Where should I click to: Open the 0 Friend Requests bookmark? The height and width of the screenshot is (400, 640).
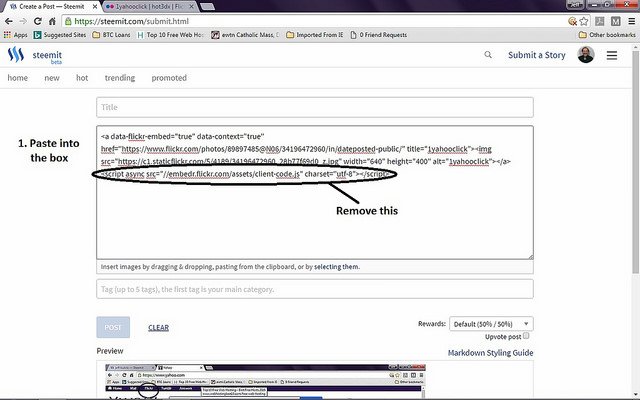click(379, 35)
